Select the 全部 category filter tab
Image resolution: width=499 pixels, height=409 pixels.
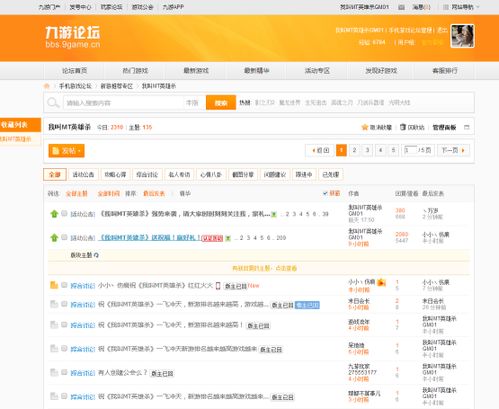click(x=55, y=174)
